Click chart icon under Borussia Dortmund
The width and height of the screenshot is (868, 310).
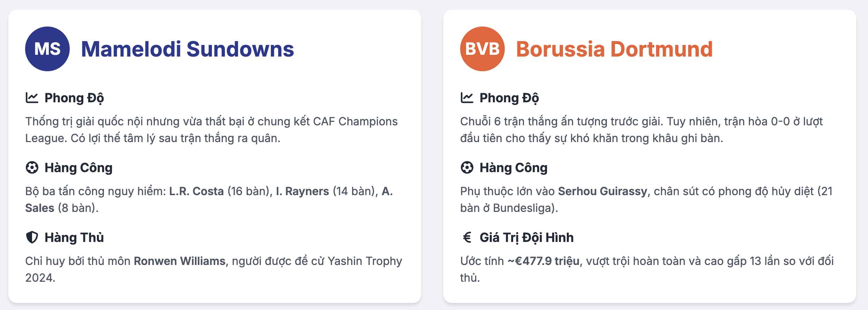(x=467, y=98)
